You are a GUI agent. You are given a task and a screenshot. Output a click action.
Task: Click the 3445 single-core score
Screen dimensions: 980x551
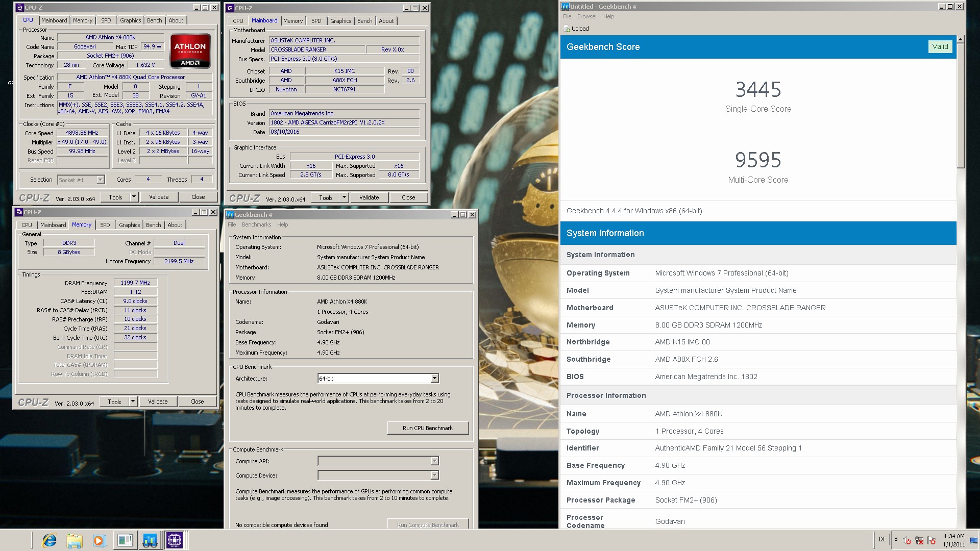pyautogui.click(x=758, y=90)
